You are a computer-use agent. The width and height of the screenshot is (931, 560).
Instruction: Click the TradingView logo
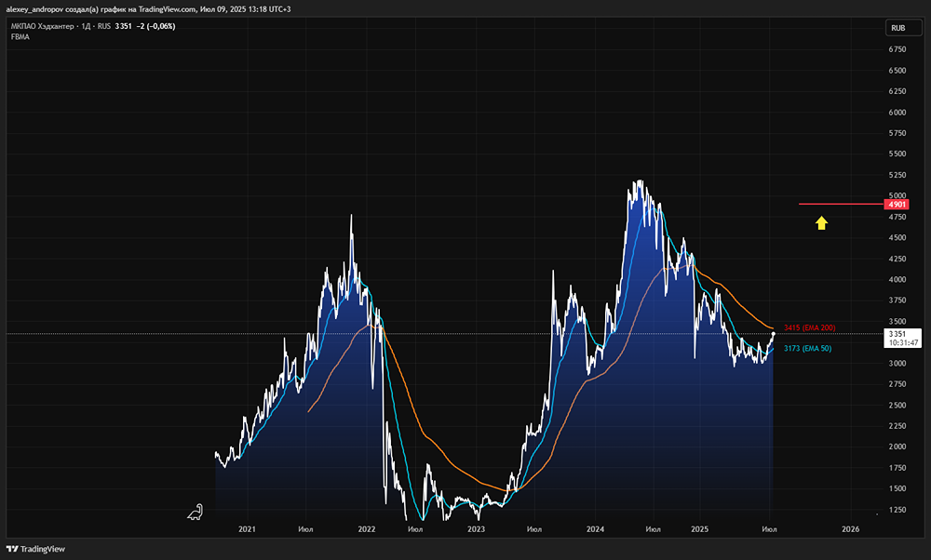pyautogui.click(x=35, y=550)
